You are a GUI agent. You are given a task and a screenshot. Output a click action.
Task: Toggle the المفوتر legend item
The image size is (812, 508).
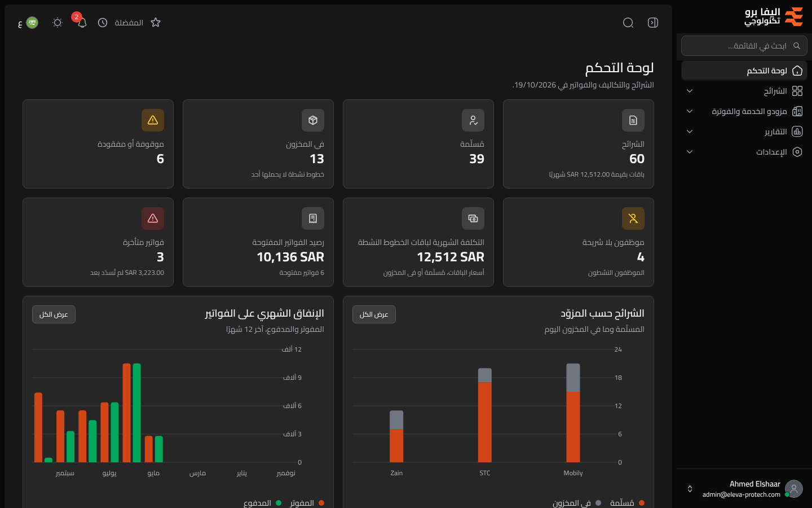click(x=307, y=503)
